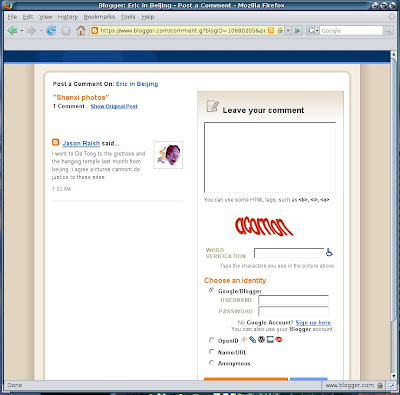Click the status bar icon right of the lock
The width and height of the screenshot is (400, 395).
390,385
